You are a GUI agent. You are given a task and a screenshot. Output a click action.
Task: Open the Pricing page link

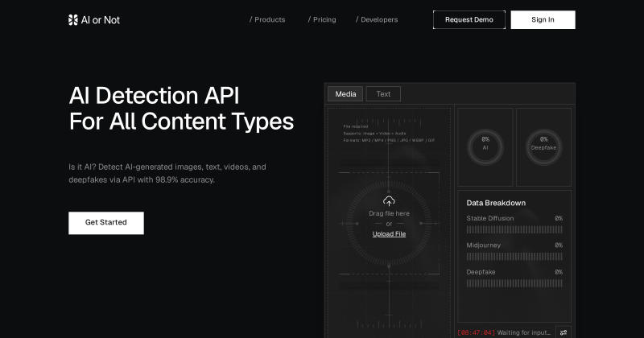[322, 19]
